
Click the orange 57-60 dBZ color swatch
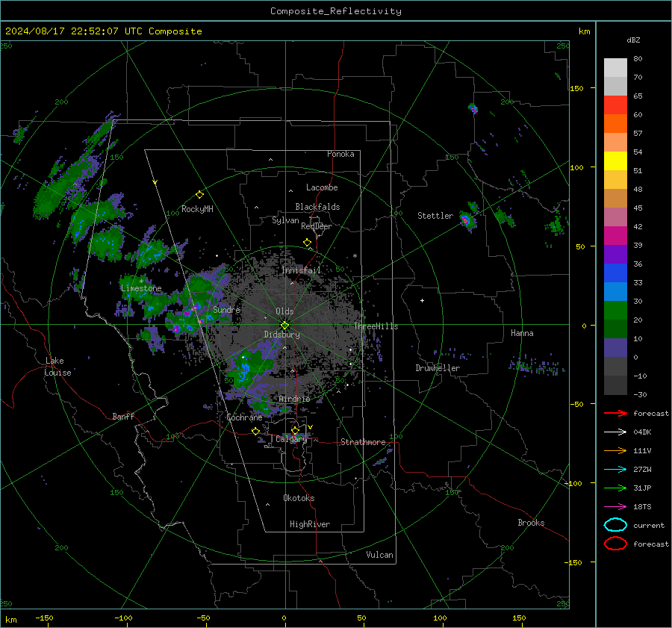pos(615,124)
